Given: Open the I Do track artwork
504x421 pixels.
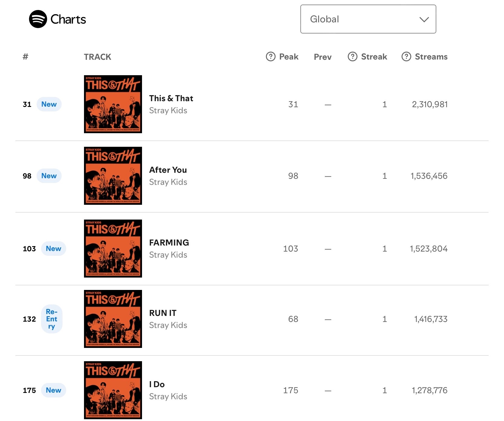Looking at the screenshot, I should pyautogui.click(x=113, y=390).
